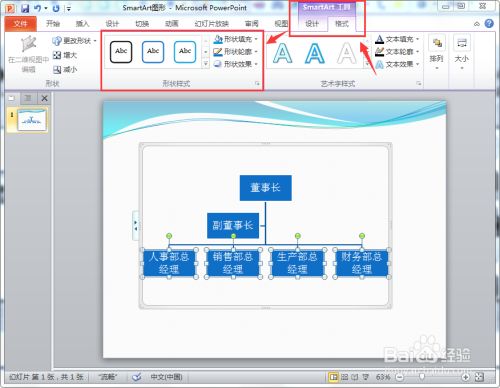Switch to Reading view icon
The image size is (500, 388).
(355, 377)
